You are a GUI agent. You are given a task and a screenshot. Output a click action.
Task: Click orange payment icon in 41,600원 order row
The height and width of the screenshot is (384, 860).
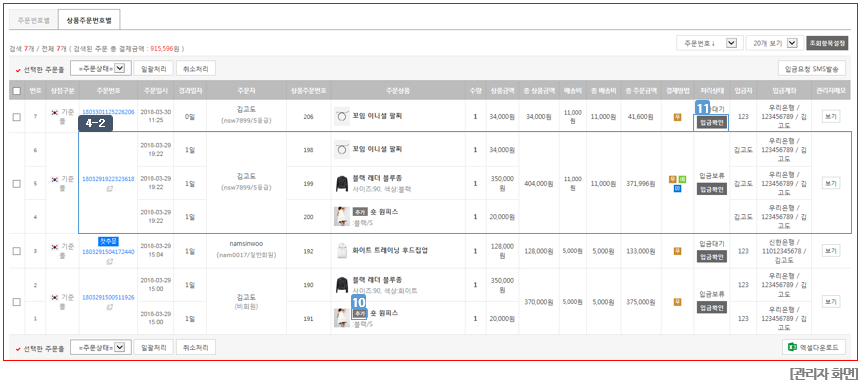(x=677, y=116)
